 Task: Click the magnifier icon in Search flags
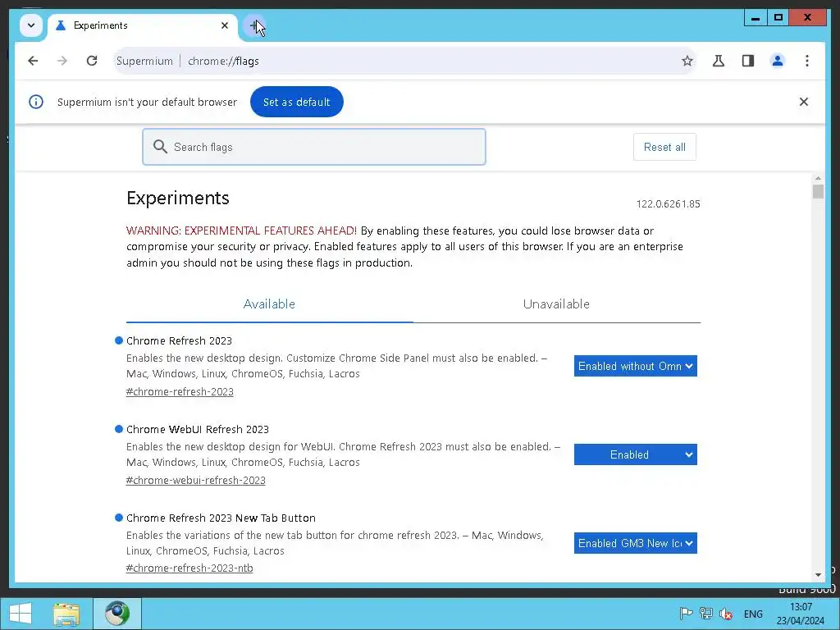click(x=160, y=146)
